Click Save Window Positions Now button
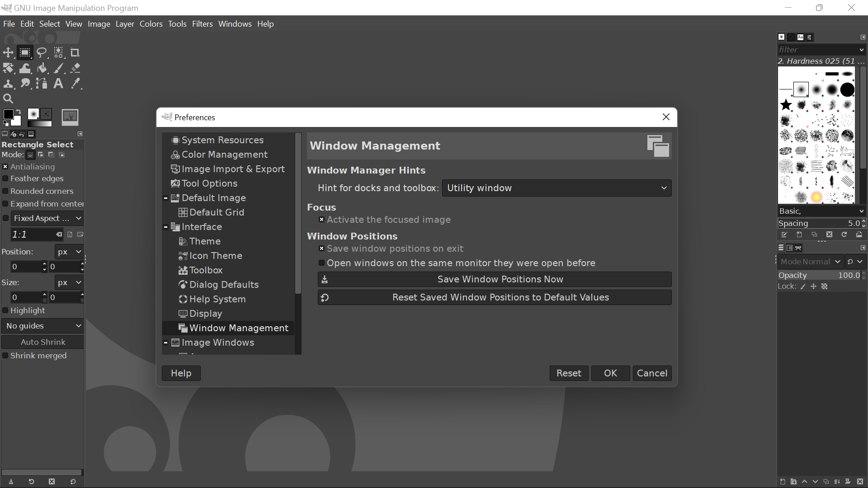Screen dimensions: 868x488 tap(495, 279)
